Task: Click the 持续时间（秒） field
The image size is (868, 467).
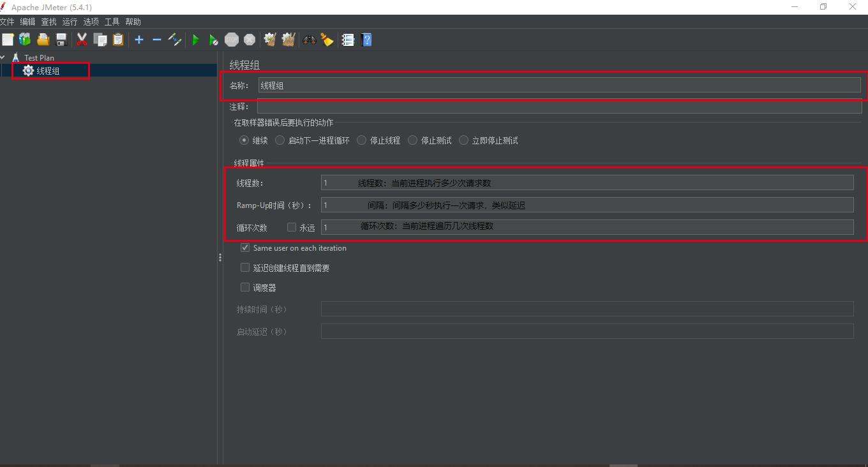Action: [587, 309]
